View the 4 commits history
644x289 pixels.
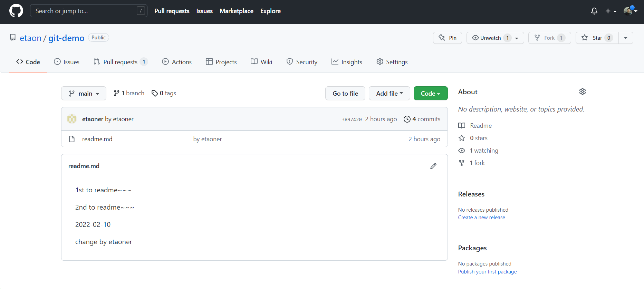[x=422, y=119]
